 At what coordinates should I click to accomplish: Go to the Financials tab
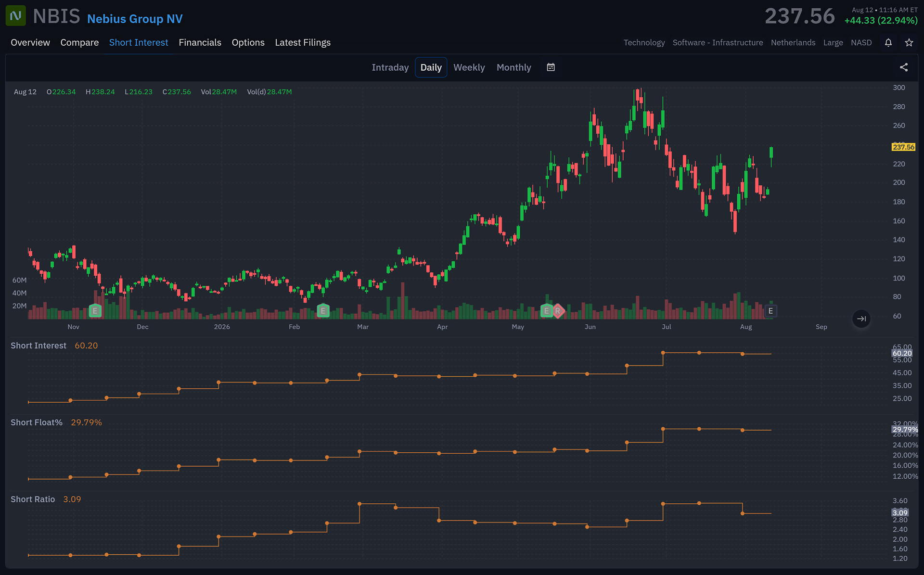(200, 42)
